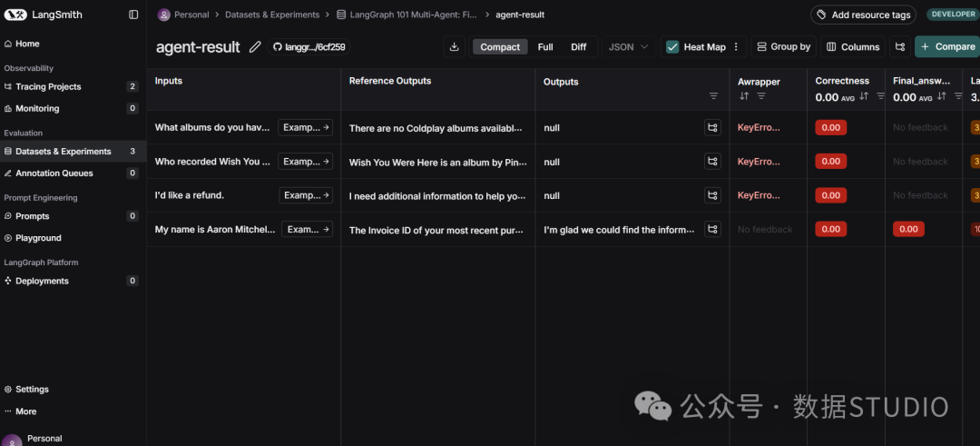Screen dimensions: 980x446
Task: Switch to Full view
Action: point(545,47)
